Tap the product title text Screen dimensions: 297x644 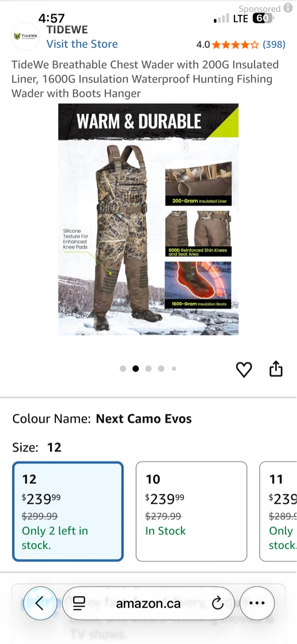[145, 79]
